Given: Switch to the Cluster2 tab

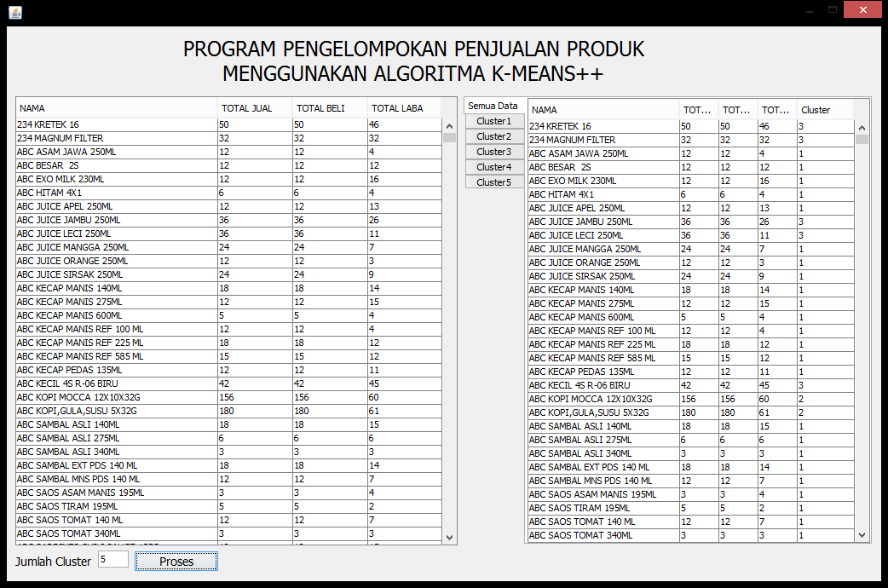Looking at the screenshot, I should 494,136.
